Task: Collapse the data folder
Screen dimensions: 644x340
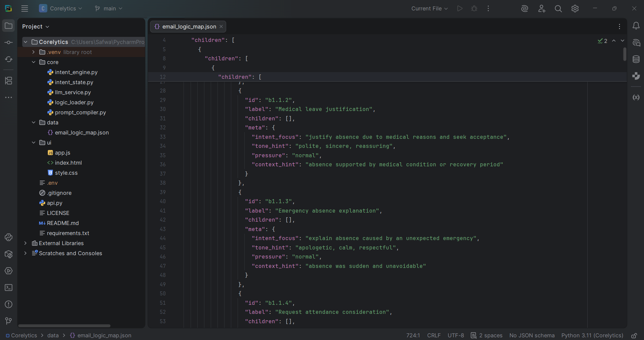Action: pos(34,122)
